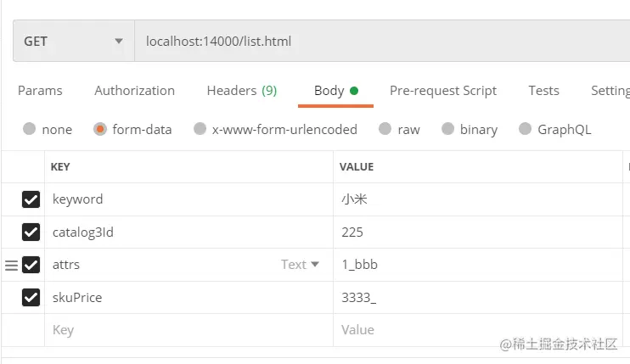Click the empty Key placeholder field
This screenshot has width=630, height=364.
188,330
